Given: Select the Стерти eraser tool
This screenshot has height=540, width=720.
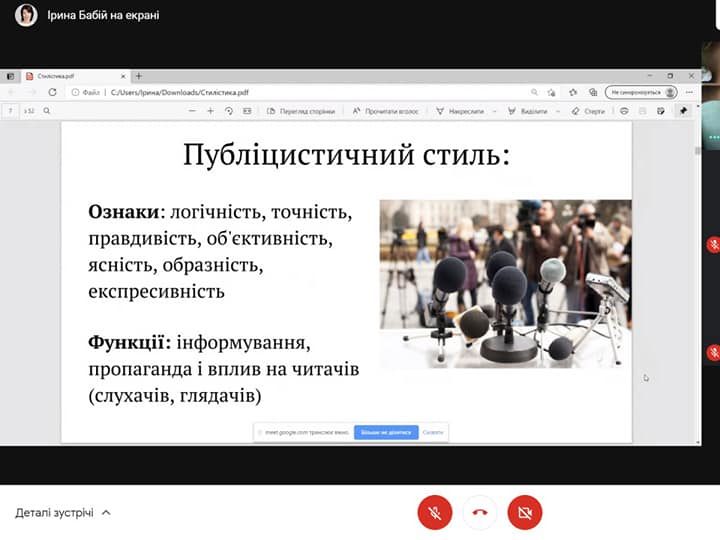Looking at the screenshot, I should pos(588,111).
